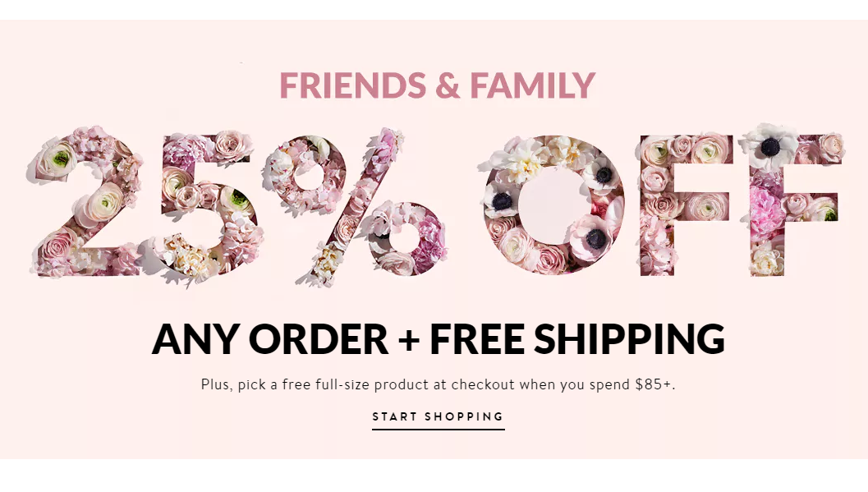This screenshot has width=868, height=492.
Task: Click the START SHOPPING link
Action: tap(438, 416)
